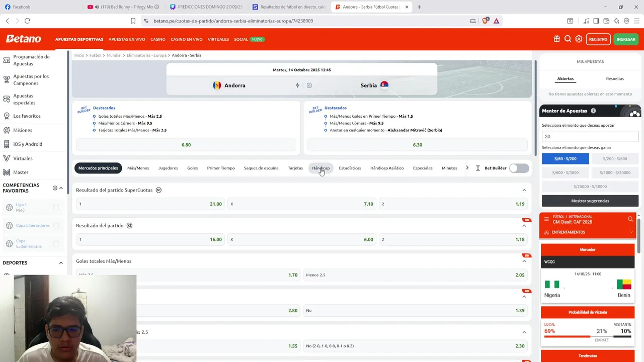Check the Copa Sudamericana favorite checkbox
Image resolution: width=644 pixels, height=362 pixels.
[x=56, y=244]
